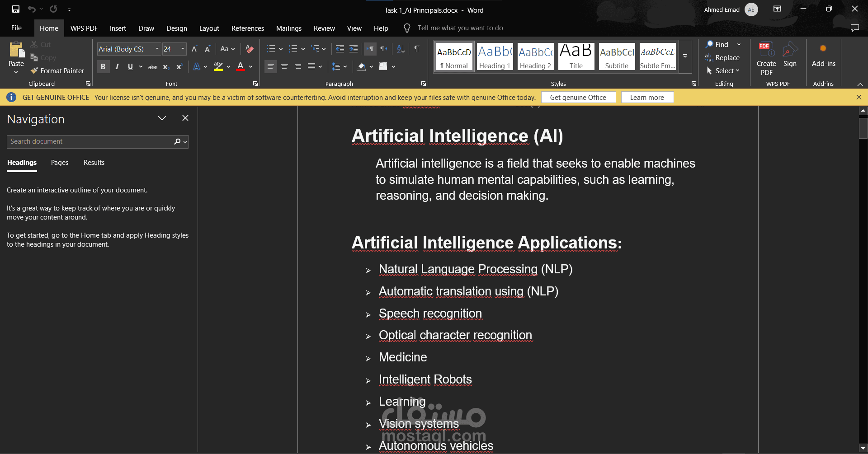Screen dimensions: 868x454
Task: Click the Sort paragraph icon
Action: 401,49
